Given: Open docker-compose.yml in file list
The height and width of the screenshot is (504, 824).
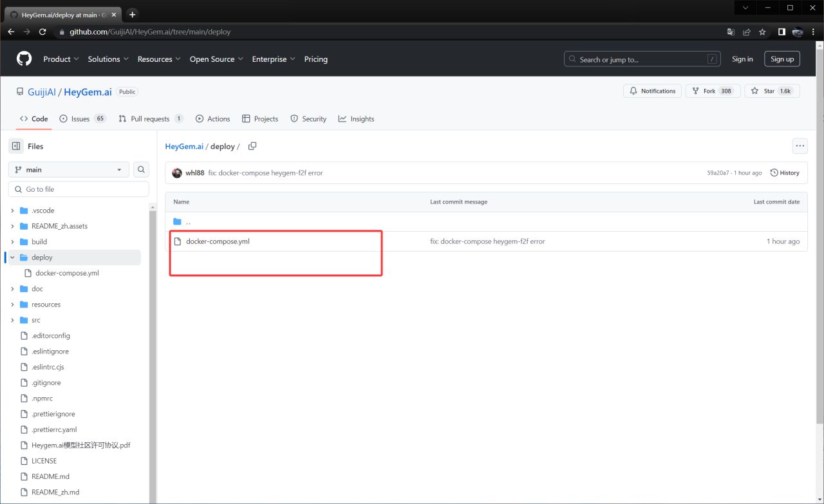Looking at the screenshot, I should 218,241.
